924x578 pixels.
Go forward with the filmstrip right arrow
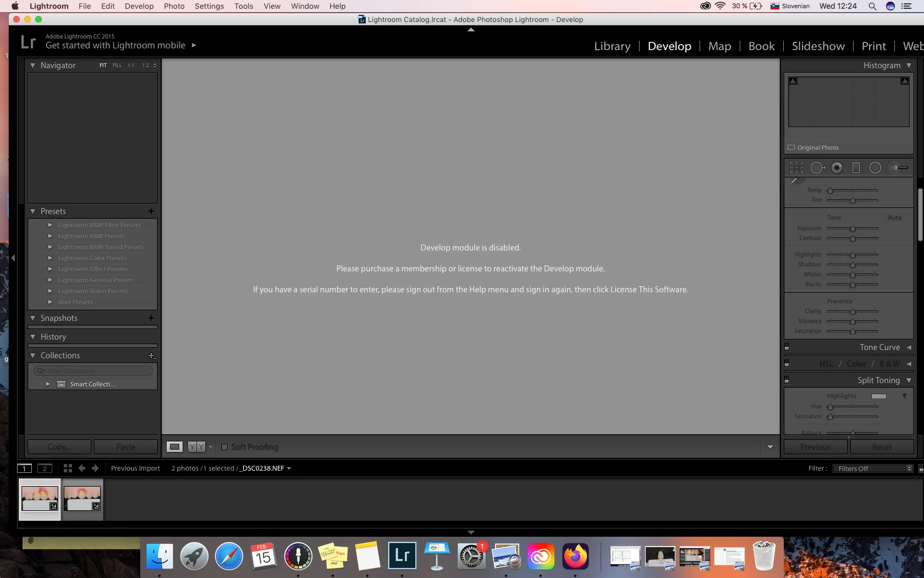click(95, 468)
